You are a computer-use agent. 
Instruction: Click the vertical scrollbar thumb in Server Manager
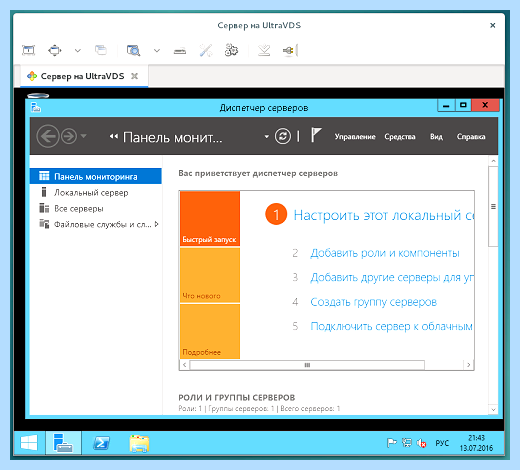pos(493,207)
